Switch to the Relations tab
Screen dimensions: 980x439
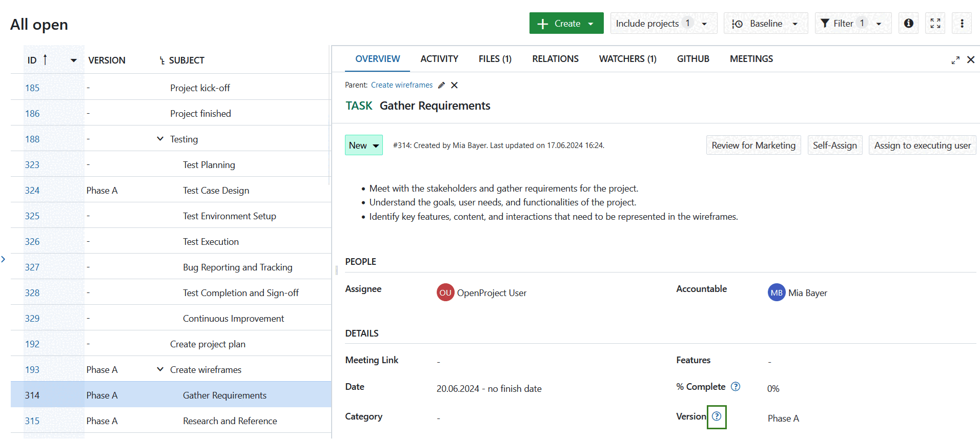[x=555, y=59]
